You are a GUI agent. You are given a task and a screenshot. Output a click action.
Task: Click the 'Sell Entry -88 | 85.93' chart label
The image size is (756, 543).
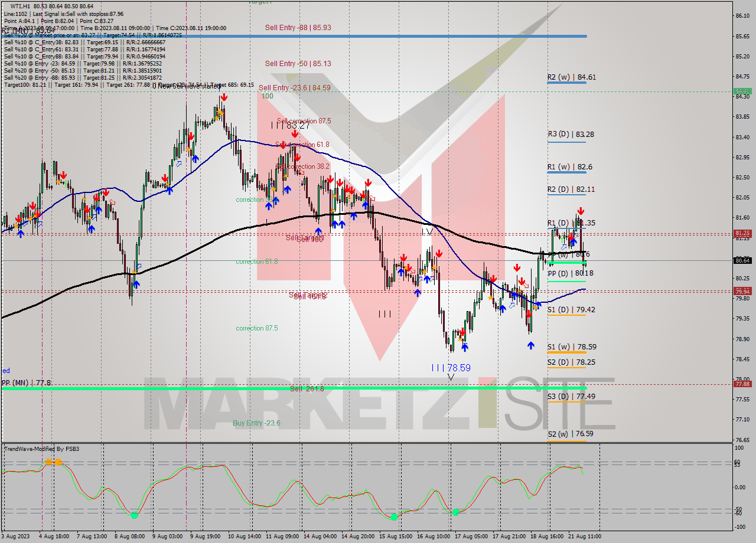coord(298,27)
